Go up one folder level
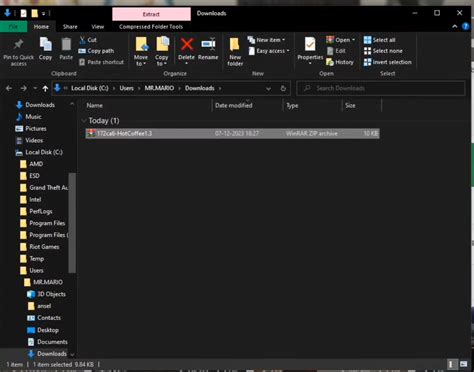The height and width of the screenshot is (372, 474). [45, 88]
